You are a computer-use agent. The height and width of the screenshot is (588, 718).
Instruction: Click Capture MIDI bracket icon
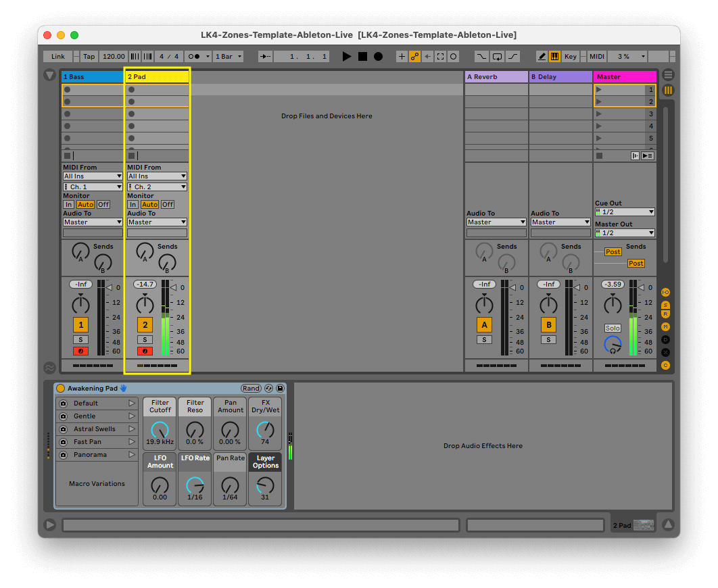[x=440, y=56]
